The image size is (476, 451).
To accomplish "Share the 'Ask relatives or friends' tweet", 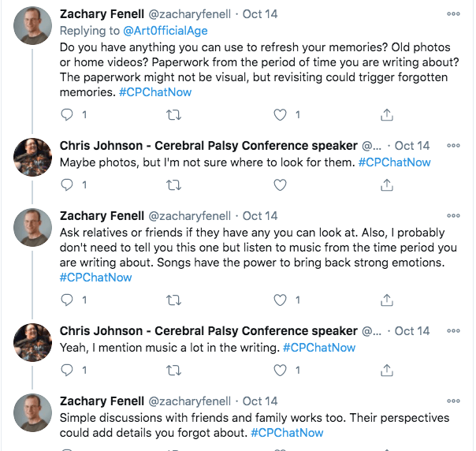I will 386,300.
